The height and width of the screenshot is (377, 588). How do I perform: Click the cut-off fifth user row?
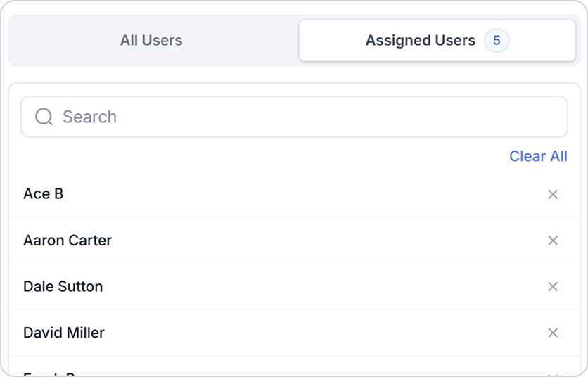click(294, 367)
